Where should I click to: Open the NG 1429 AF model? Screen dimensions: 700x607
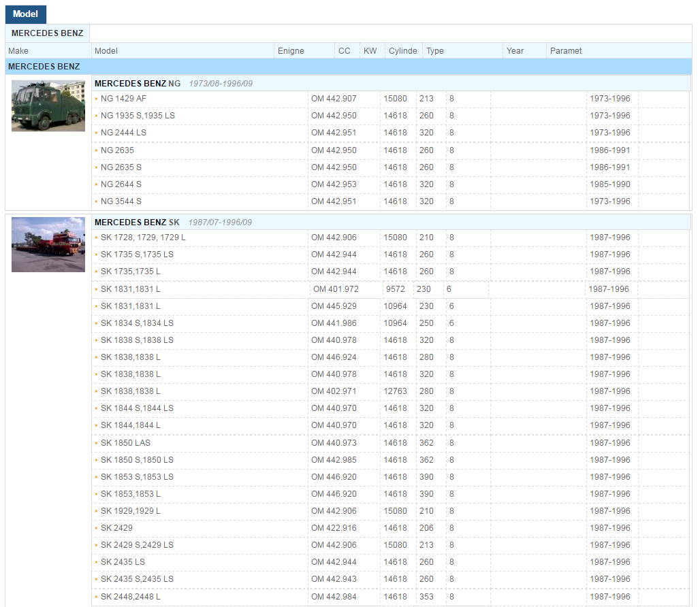(123, 99)
